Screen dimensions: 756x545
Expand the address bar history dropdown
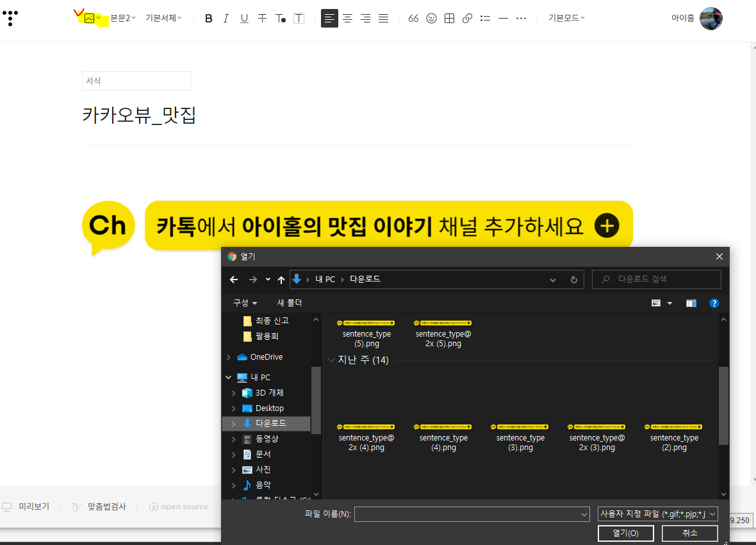[552, 280]
